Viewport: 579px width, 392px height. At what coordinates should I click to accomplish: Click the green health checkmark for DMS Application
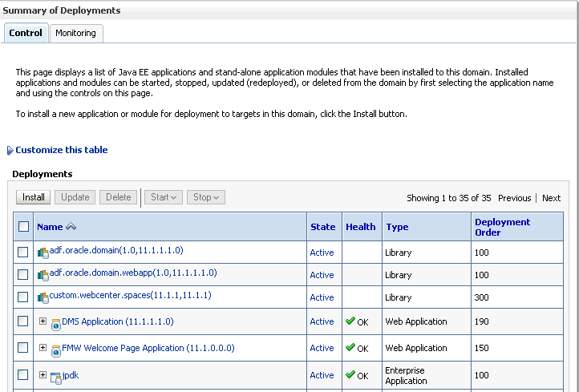(350, 321)
